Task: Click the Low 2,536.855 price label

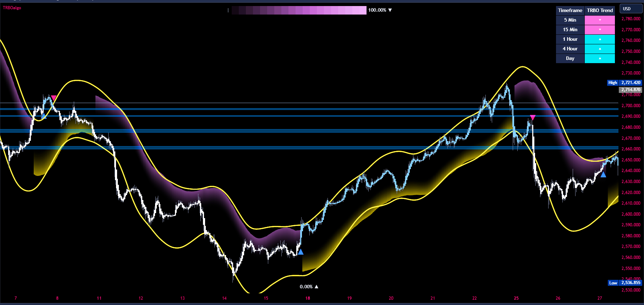Action: [625, 283]
